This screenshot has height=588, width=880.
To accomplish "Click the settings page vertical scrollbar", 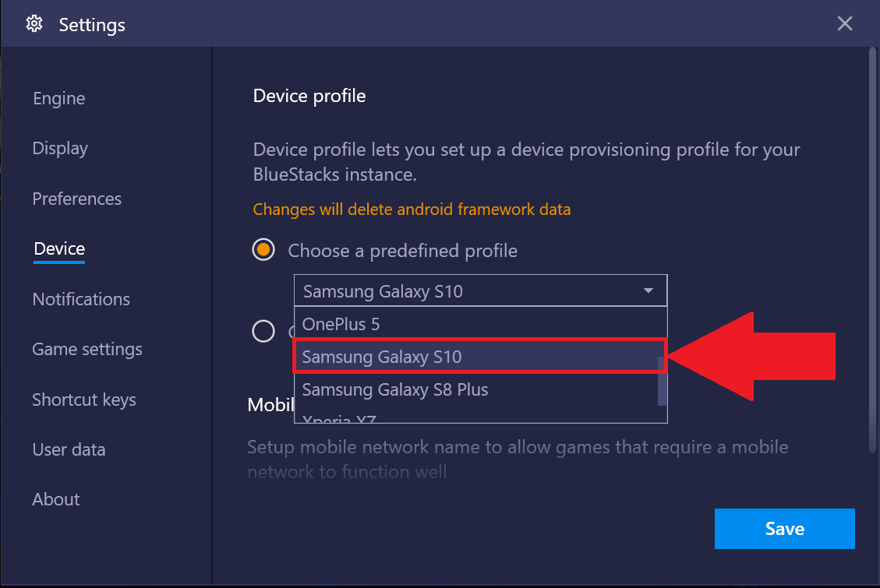I will [x=872, y=250].
